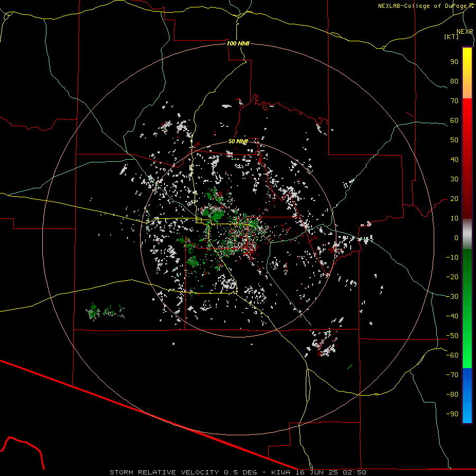Click the 50 NMI range ring label
Screen dimensions: 476x476
(x=238, y=141)
